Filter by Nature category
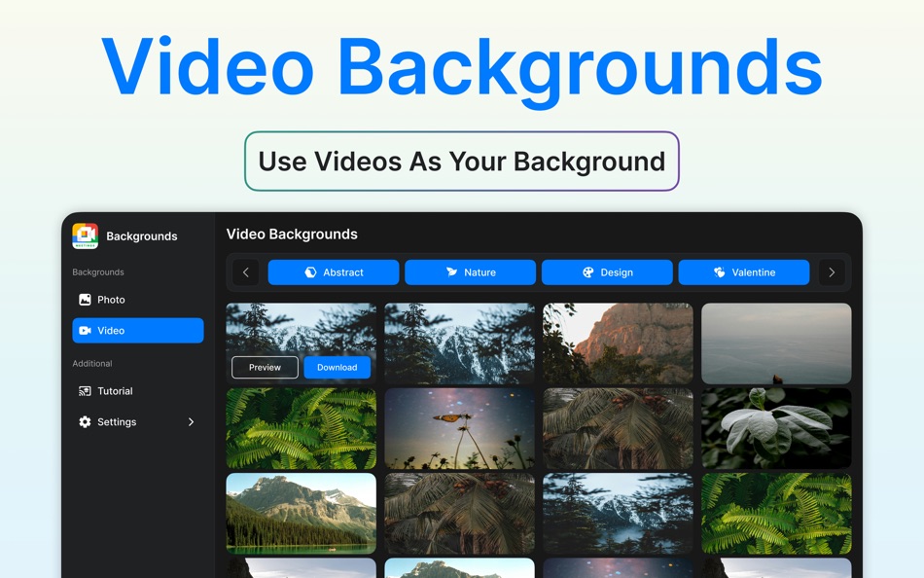The width and height of the screenshot is (924, 578). pos(470,272)
